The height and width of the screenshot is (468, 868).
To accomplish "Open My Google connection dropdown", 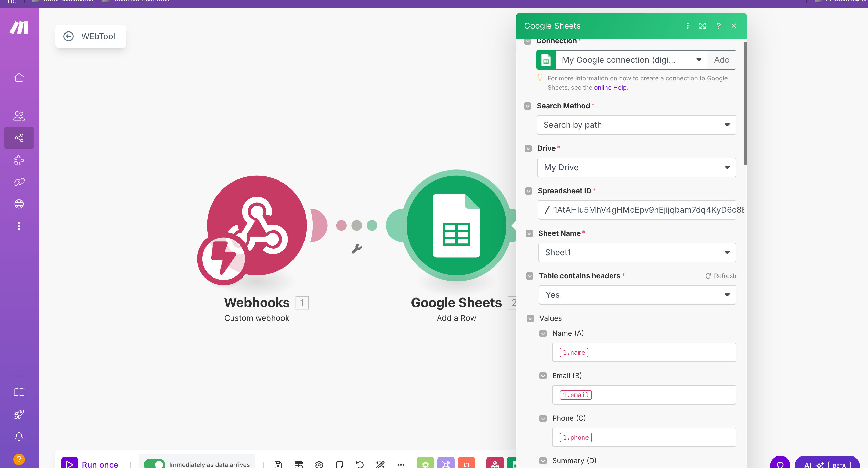I will (x=632, y=60).
